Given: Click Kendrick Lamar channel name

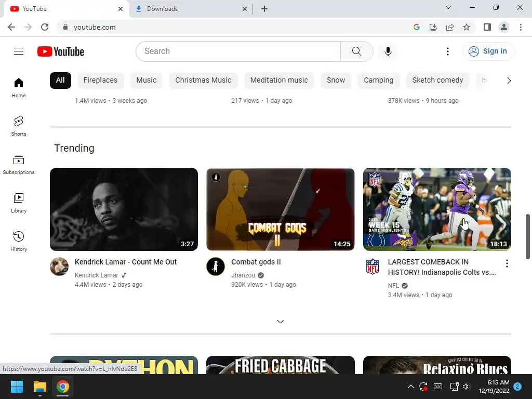Looking at the screenshot, I should tap(96, 275).
